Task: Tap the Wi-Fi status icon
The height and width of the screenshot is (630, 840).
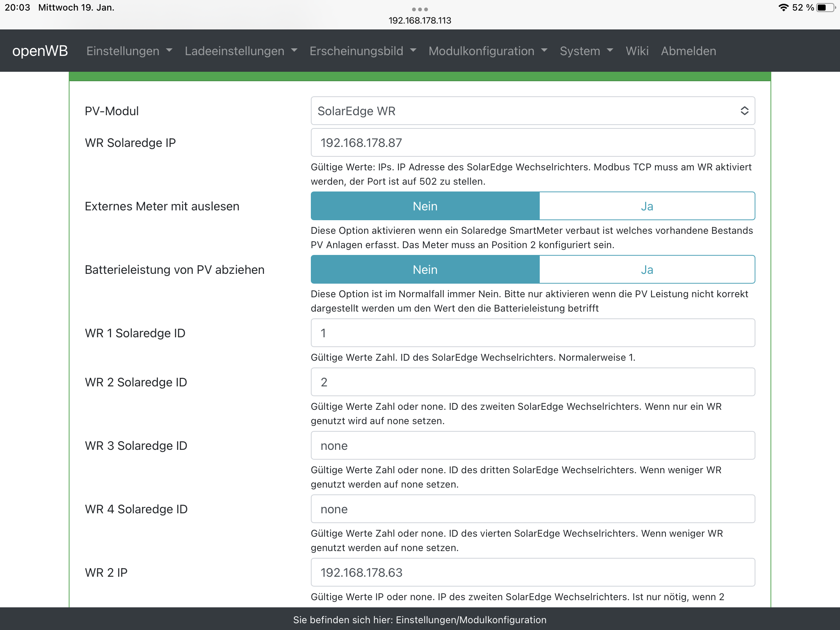Action: pyautogui.click(x=783, y=8)
